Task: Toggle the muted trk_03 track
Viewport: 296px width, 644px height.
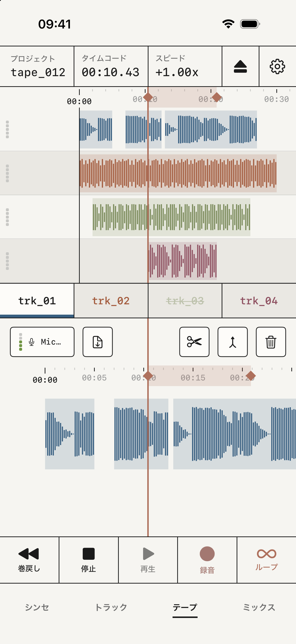Action: (185, 301)
